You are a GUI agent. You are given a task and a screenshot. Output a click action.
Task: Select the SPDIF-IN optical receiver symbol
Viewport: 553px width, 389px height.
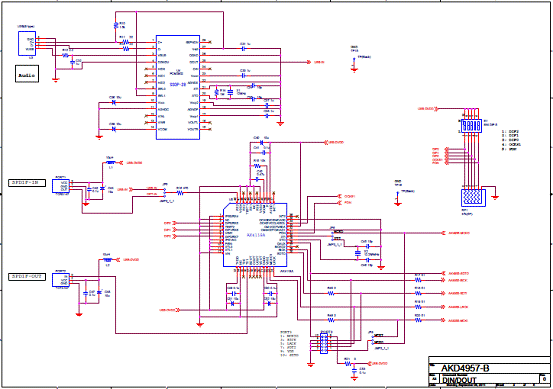[x=61, y=186]
